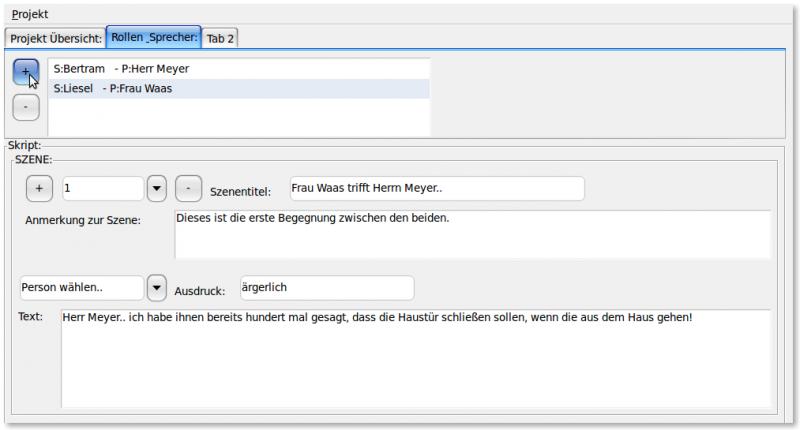Add a new scene with the plus button
This screenshot has width=800, height=430.
pyautogui.click(x=39, y=188)
